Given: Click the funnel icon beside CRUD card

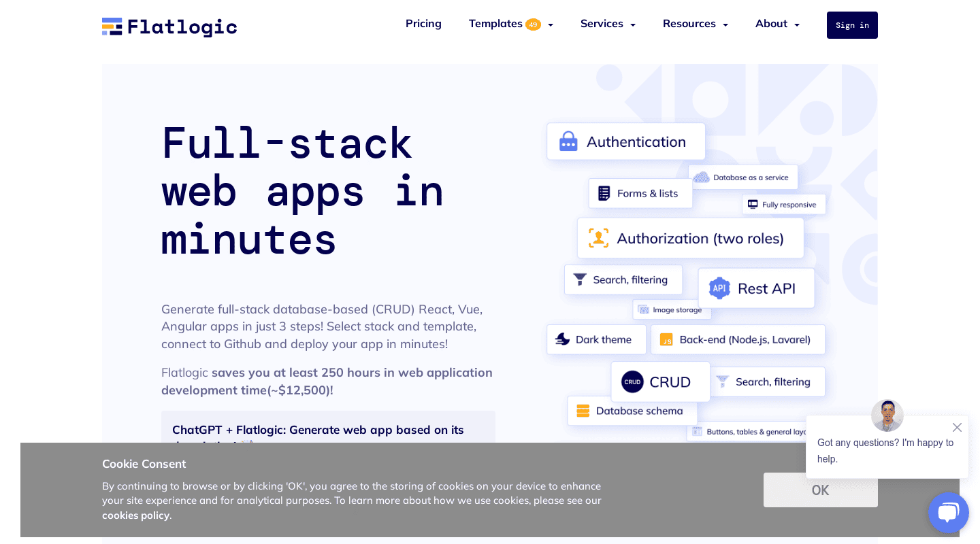Looking at the screenshot, I should click(722, 381).
